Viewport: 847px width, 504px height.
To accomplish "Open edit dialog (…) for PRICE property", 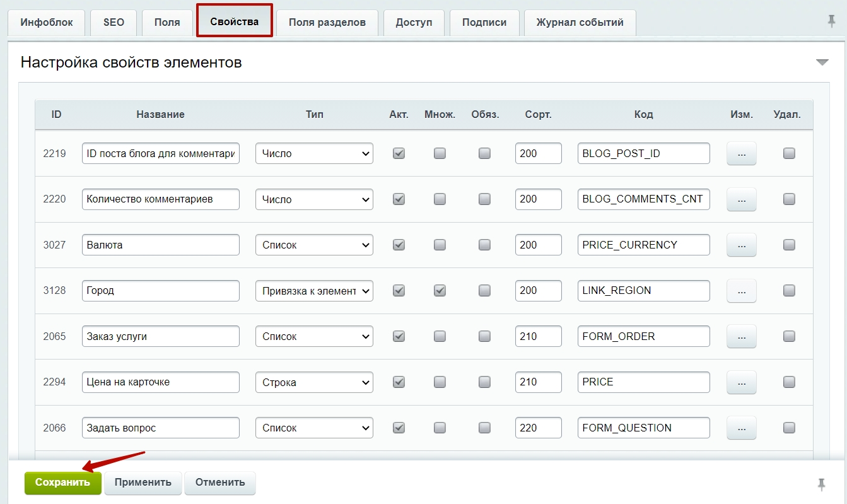I will [741, 382].
